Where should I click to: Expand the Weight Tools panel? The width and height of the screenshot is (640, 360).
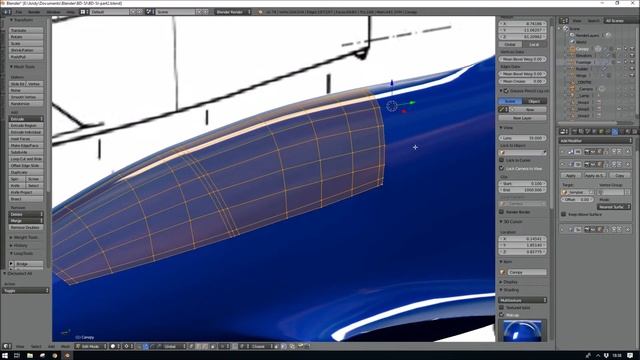(x=24, y=237)
